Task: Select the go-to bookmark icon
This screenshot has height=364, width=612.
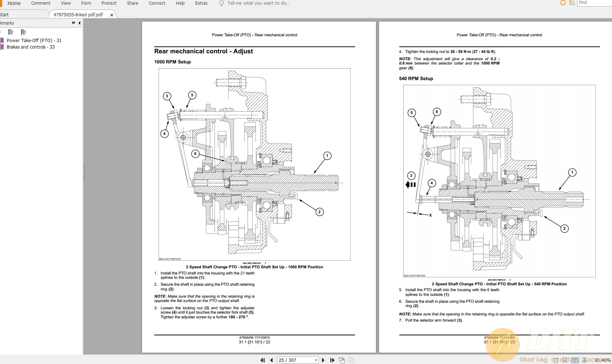Action: click(23, 32)
